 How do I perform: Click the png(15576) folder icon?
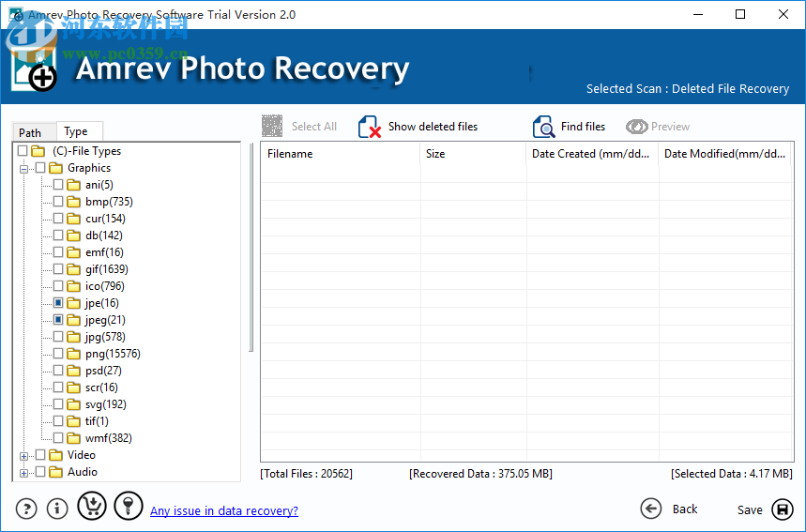[73, 354]
